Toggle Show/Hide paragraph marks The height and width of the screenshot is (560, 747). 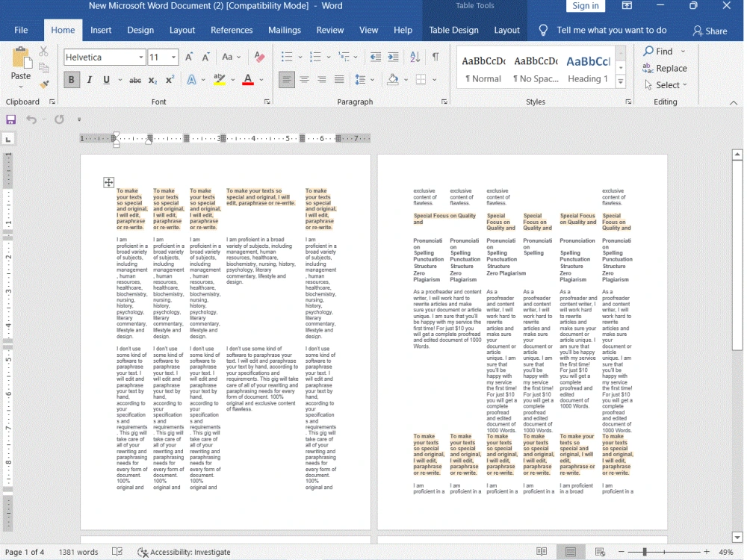[436, 57]
